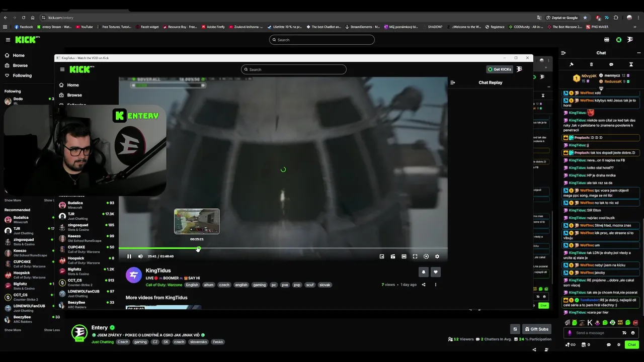The height and width of the screenshot is (362, 644).
Task: Share the KingTidus VOD
Action: point(424,285)
